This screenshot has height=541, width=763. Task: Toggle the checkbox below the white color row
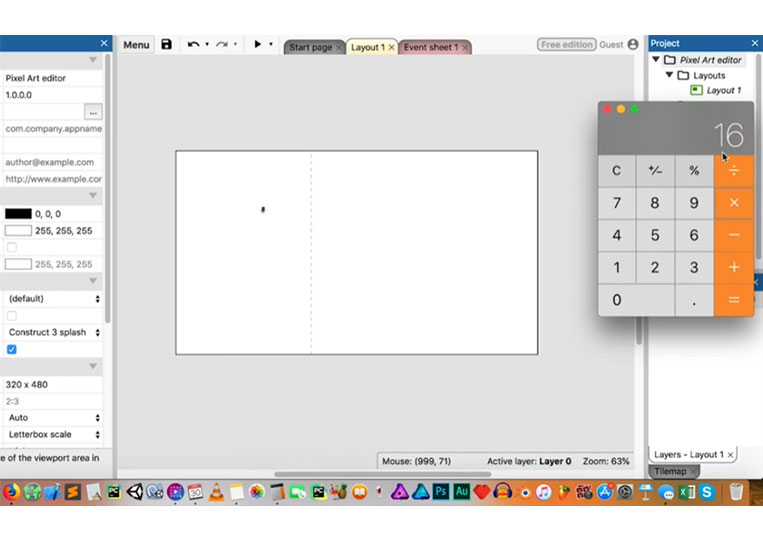click(12, 247)
